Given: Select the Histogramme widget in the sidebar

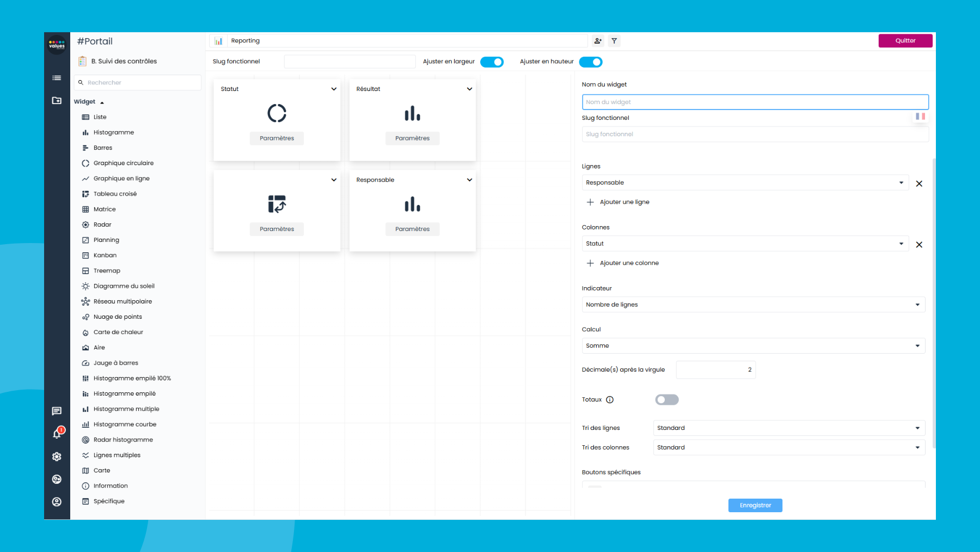Looking at the screenshot, I should (x=112, y=132).
